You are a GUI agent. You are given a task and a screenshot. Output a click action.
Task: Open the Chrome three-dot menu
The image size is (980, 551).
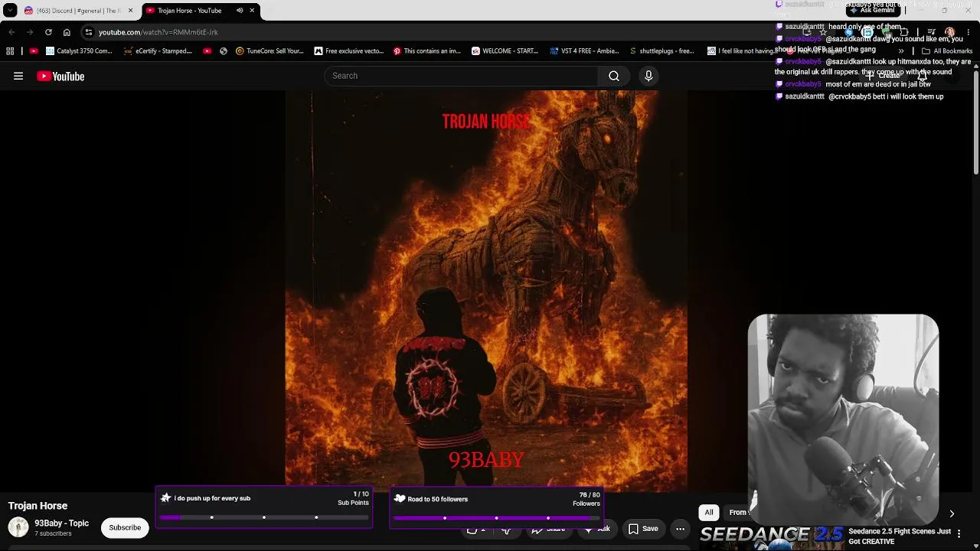(969, 32)
